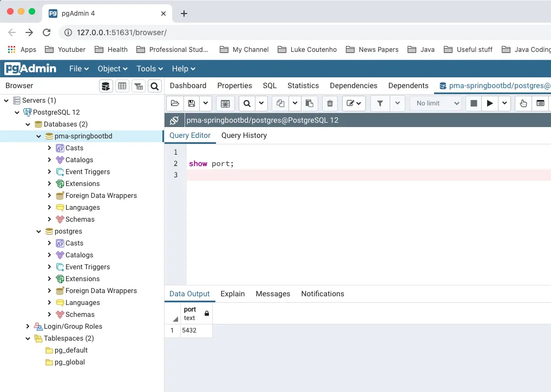The width and height of the screenshot is (551, 392).
Task: Click the View Data table icon in Browser panel
Action: 122,86
